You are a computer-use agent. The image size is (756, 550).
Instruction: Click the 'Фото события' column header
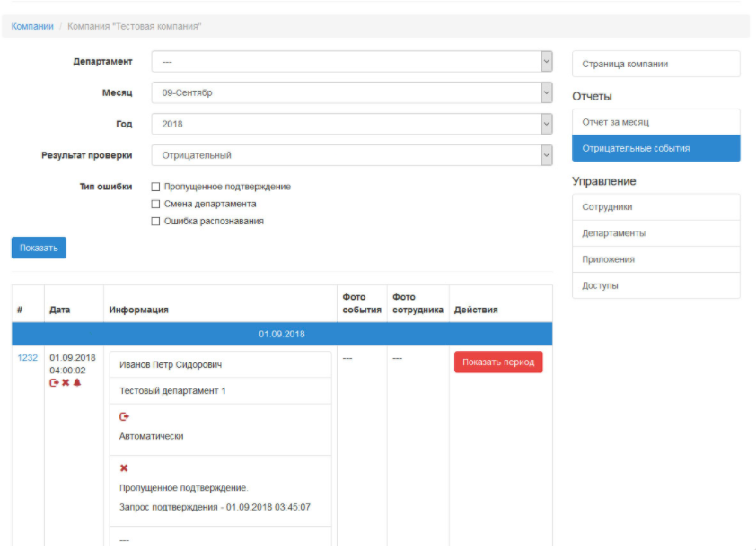coord(362,303)
